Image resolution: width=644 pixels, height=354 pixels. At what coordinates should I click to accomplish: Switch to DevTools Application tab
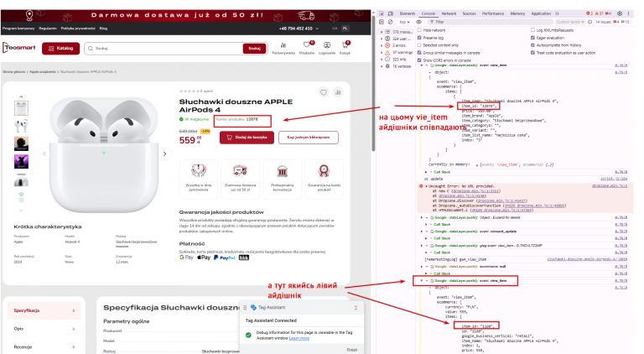coord(541,13)
